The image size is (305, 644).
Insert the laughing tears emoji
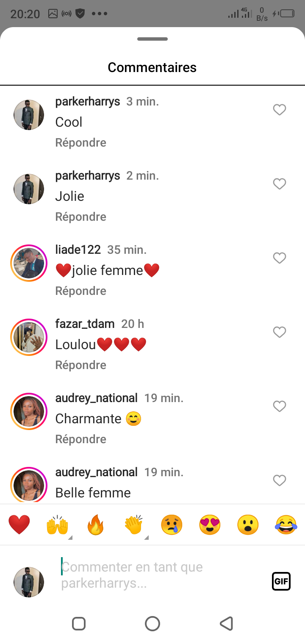[286, 525]
